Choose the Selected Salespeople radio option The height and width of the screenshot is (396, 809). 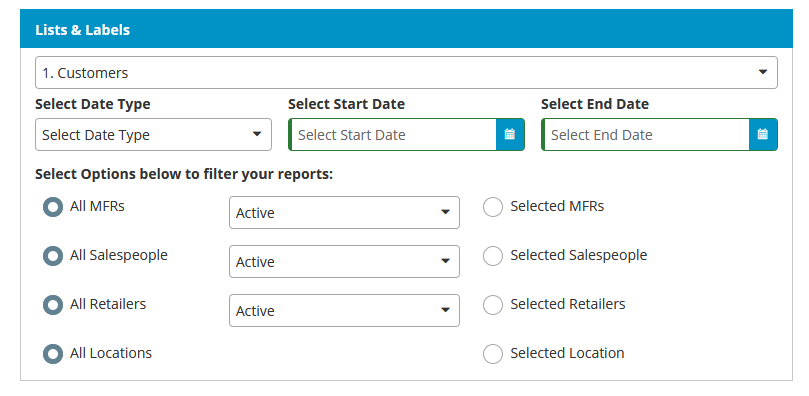coord(493,256)
